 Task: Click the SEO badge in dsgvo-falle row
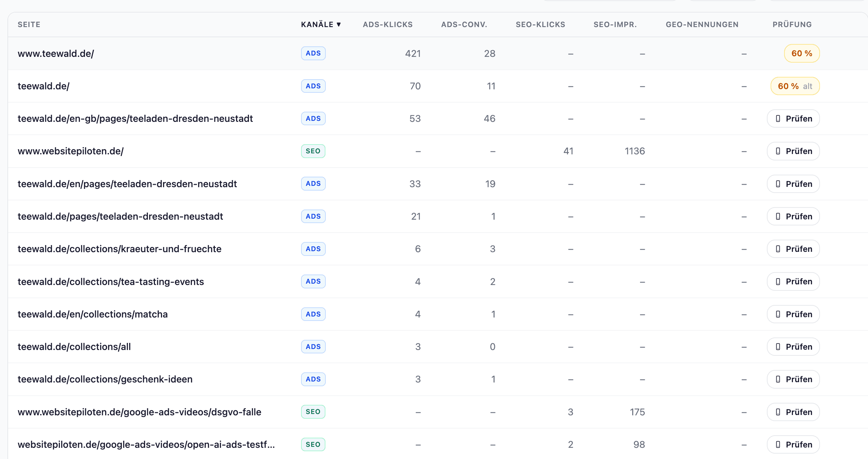pyautogui.click(x=313, y=412)
